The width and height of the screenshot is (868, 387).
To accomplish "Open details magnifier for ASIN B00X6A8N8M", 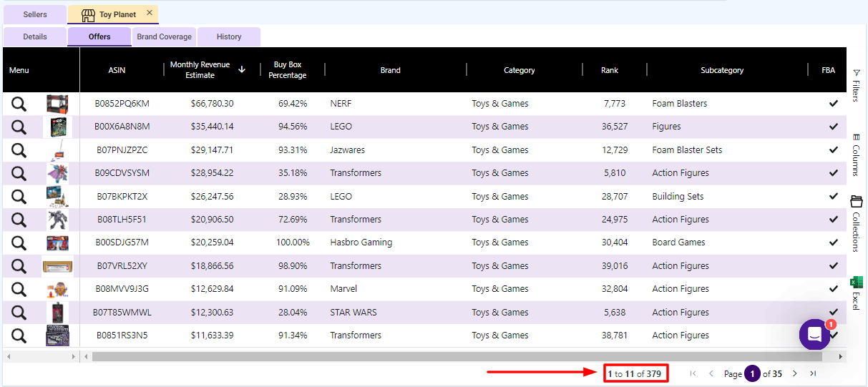I will click(19, 127).
